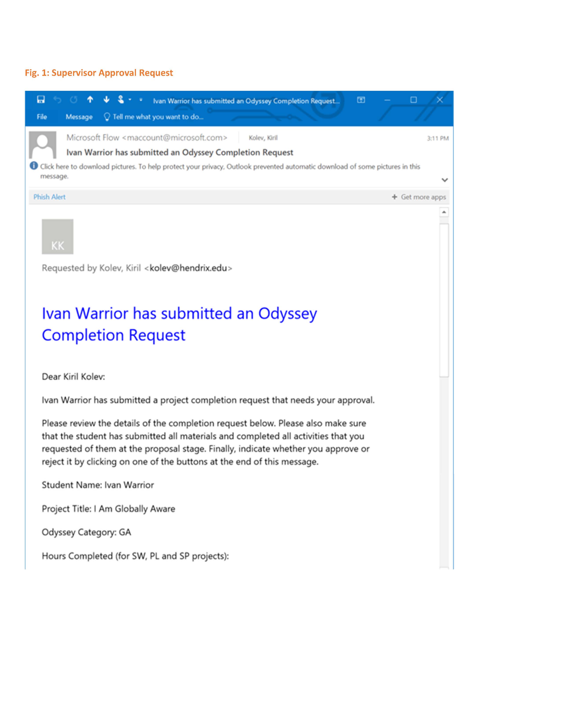Click the lightbulb Tell me icon
This screenshot has height=728, width=561.
107,117
